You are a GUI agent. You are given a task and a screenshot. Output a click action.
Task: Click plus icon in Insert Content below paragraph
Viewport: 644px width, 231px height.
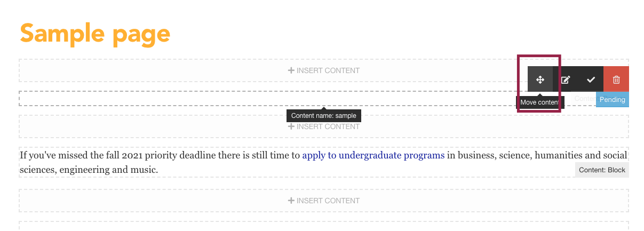291,201
